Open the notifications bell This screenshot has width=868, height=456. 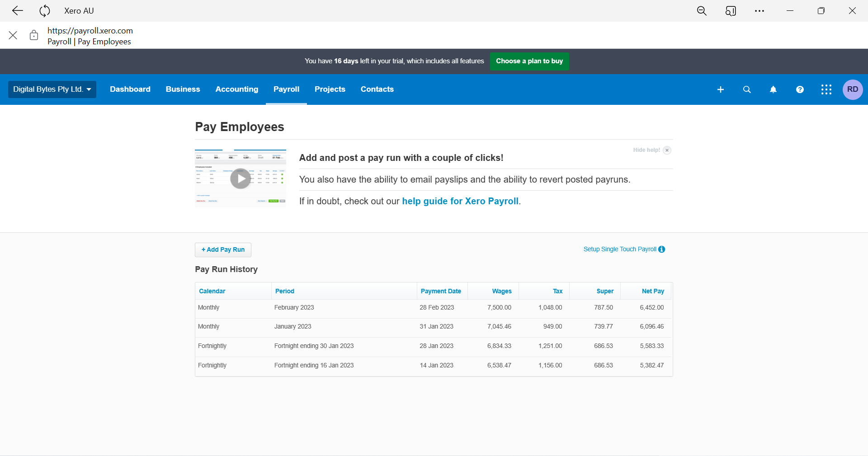pyautogui.click(x=774, y=89)
